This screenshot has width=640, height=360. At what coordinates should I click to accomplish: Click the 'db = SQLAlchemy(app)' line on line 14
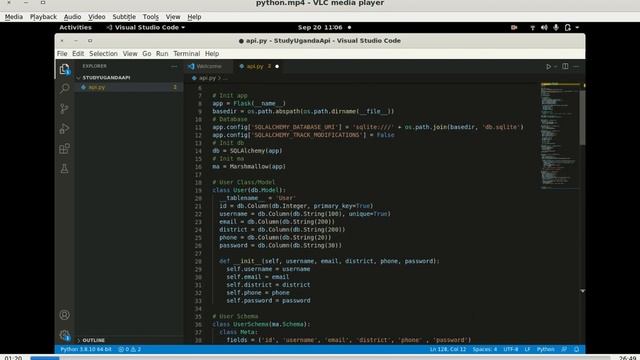click(x=247, y=151)
